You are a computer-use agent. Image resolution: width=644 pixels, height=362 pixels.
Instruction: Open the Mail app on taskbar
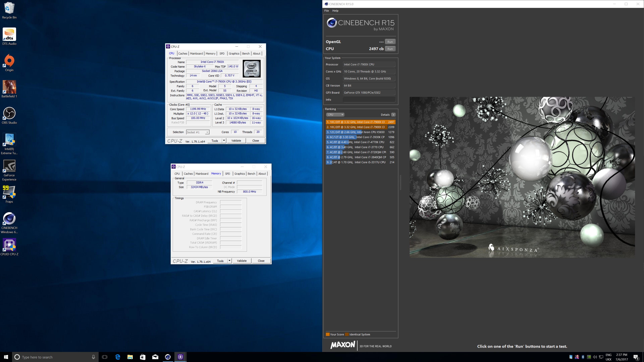[x=155, y=357]
